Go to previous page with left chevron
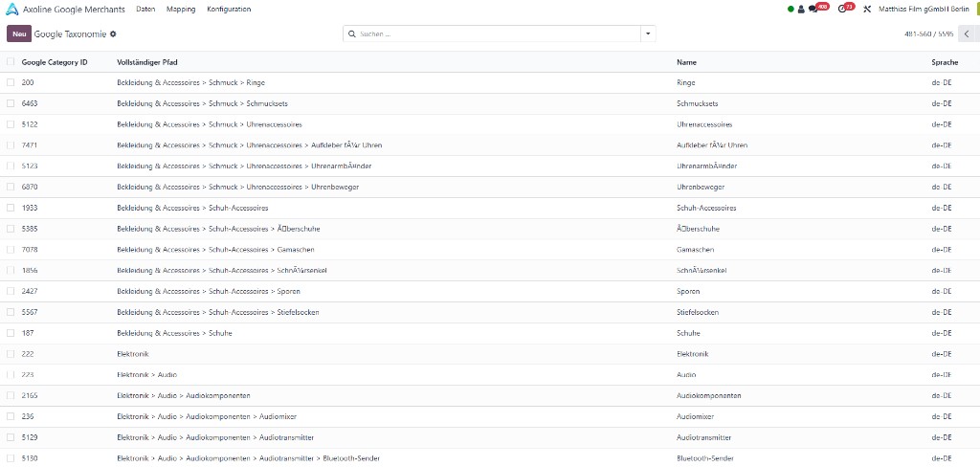The image size is (980, 467). pyautogui.click(x=967, y=33)
